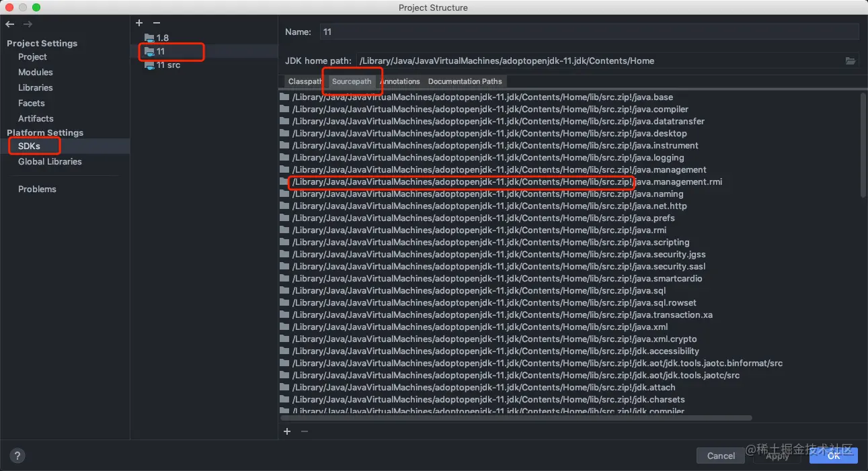Click the folder icon beside the java.base path
Screen dimensions: 868x471
pos(284,97)
